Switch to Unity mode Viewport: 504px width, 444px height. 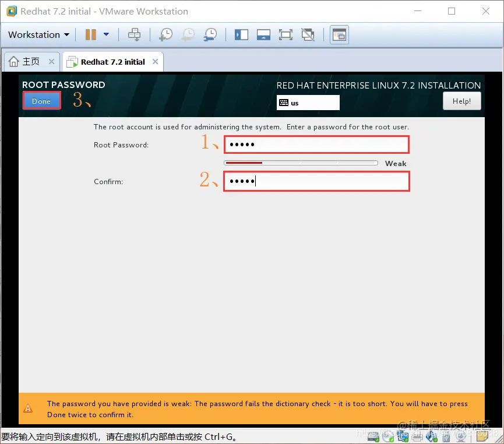point(308,34)
